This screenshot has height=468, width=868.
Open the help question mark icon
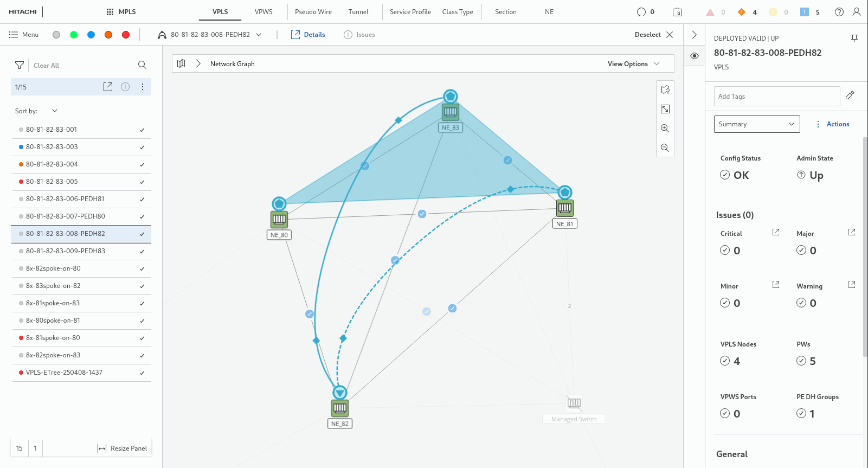pos(839,12)
